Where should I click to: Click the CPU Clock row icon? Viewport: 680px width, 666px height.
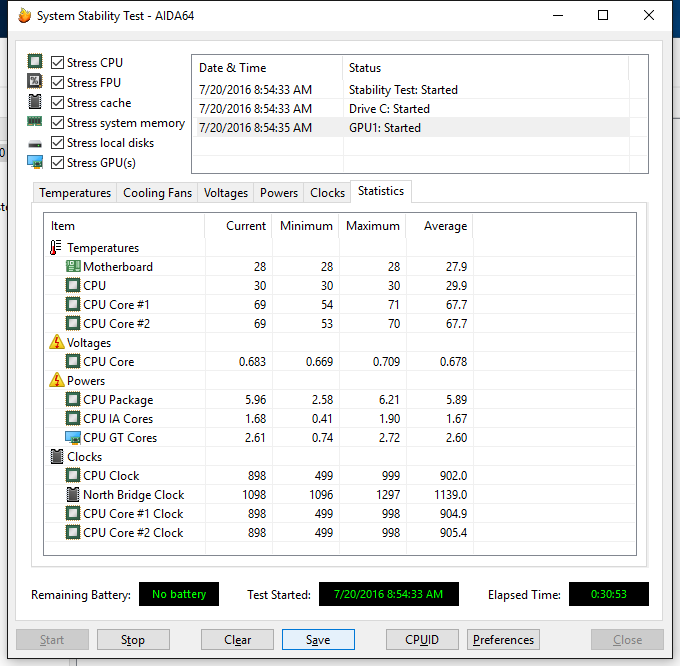click(x=73, y=476)
